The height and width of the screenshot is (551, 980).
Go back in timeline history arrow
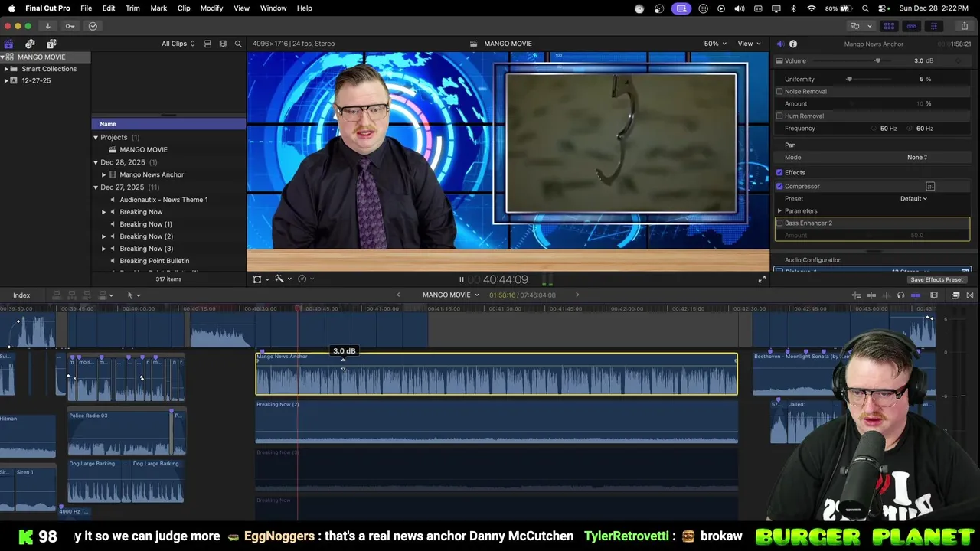tap(398, 295)
